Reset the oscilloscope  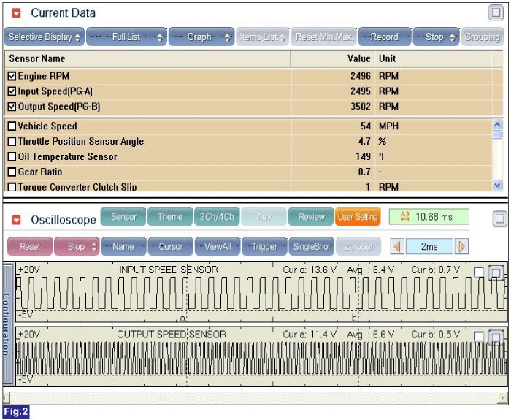click(30, 247)
